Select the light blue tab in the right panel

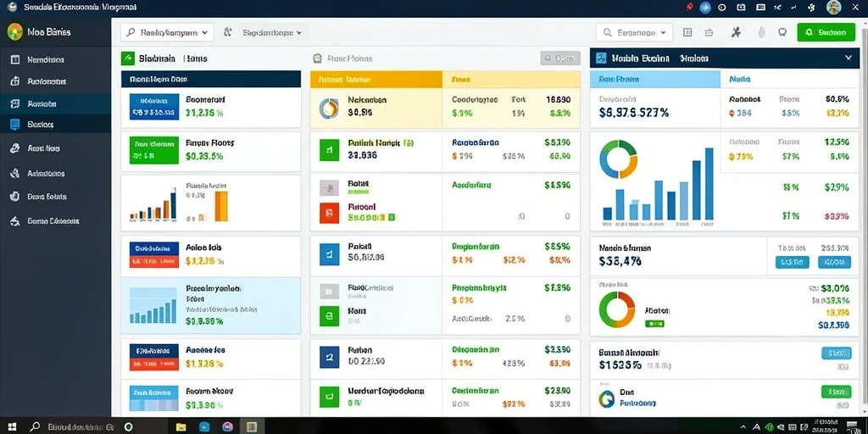pos(655,79)
